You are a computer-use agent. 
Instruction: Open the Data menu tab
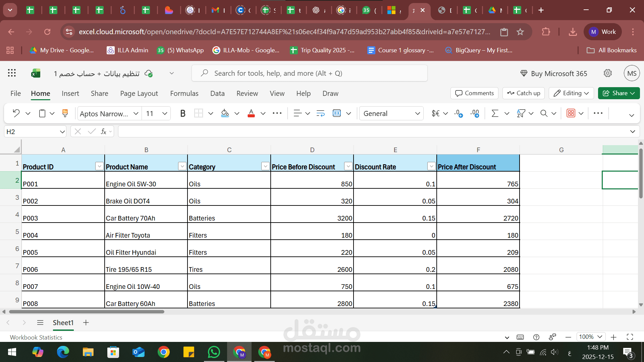coord(217,94)
